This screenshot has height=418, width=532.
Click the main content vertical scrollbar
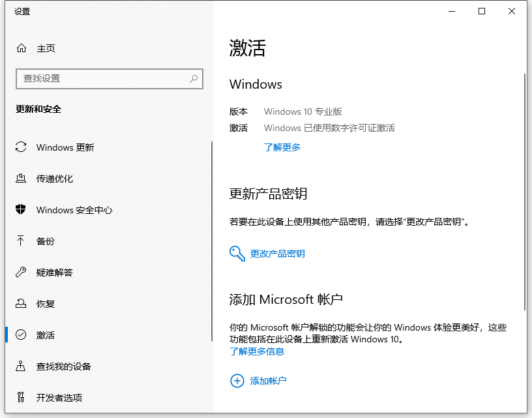pyautogui.click(x=525, y=192)
